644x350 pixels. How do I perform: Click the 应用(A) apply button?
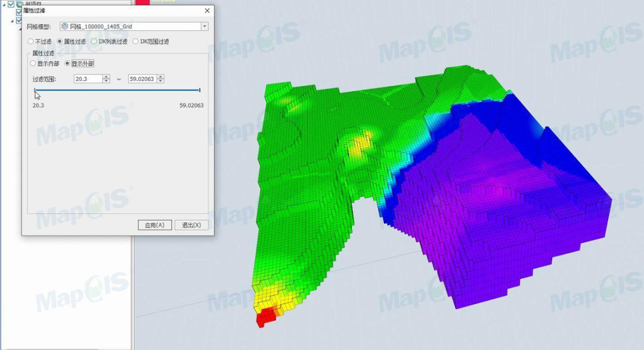pyautogui.click(x=155, y=225)
